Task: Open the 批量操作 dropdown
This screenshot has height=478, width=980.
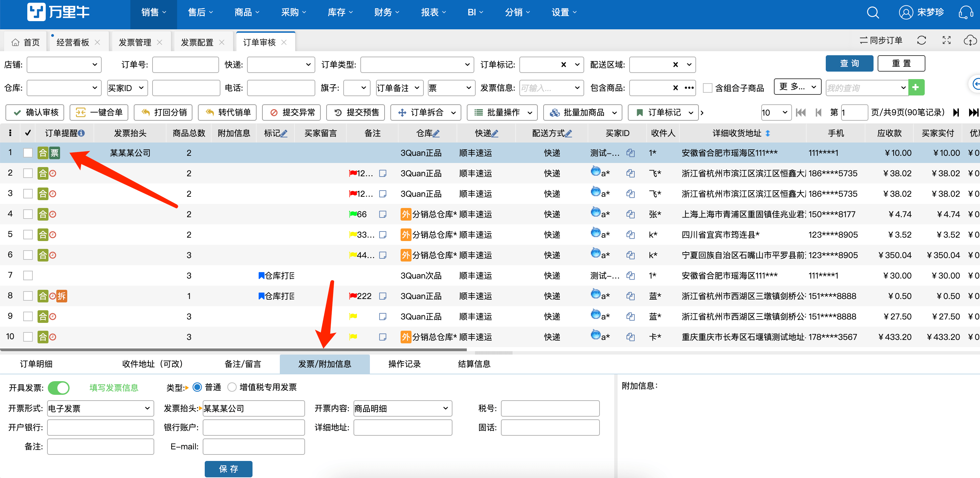Action: pos(502,113)
